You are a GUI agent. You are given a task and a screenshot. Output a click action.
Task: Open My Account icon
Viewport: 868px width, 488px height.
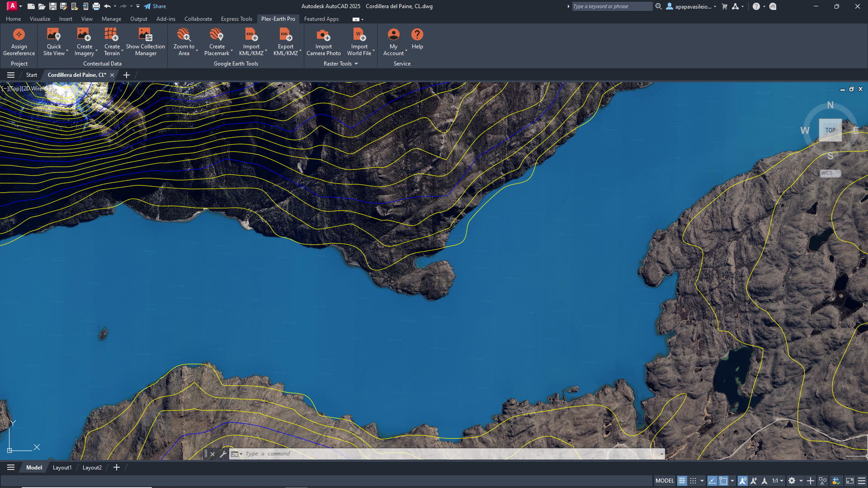coord(393,35)
